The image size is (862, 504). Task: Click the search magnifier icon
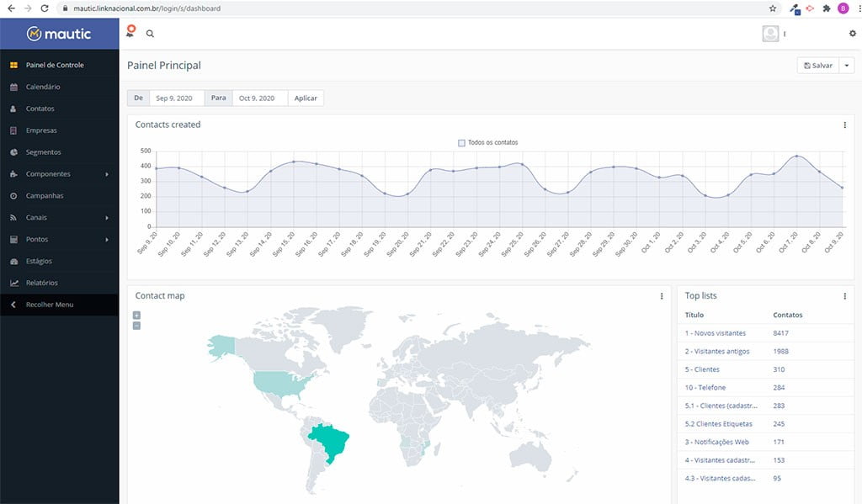click(x=150, y=34)
